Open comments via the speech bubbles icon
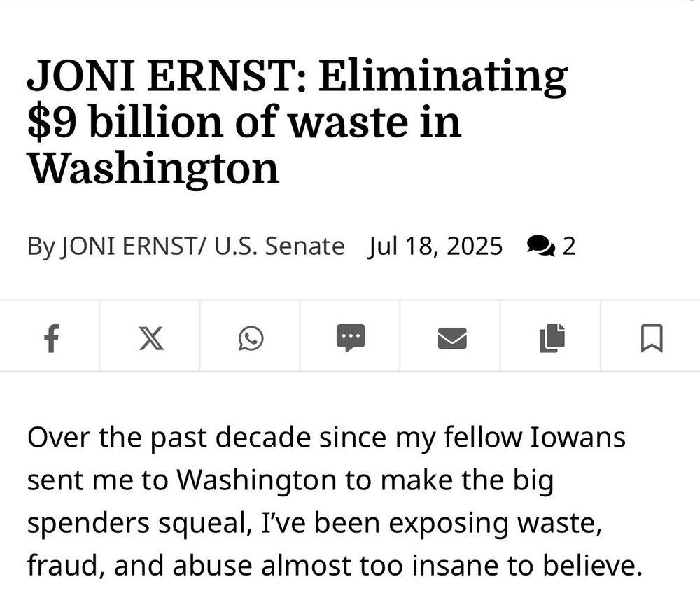 (541, 246)
